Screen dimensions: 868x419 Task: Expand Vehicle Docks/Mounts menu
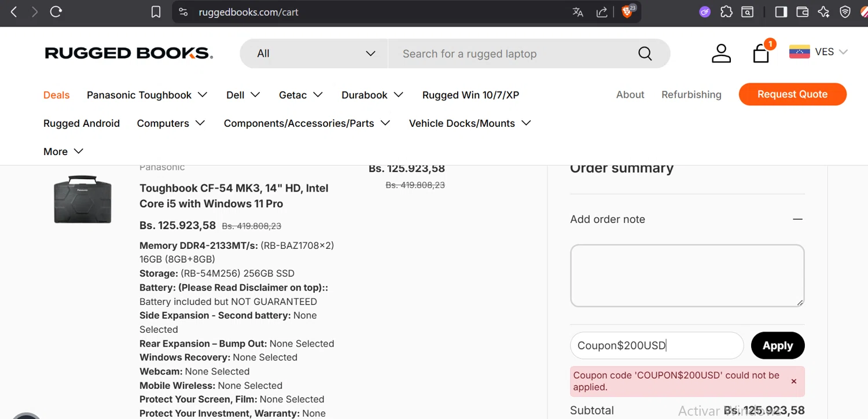click(x=470, y=123)
